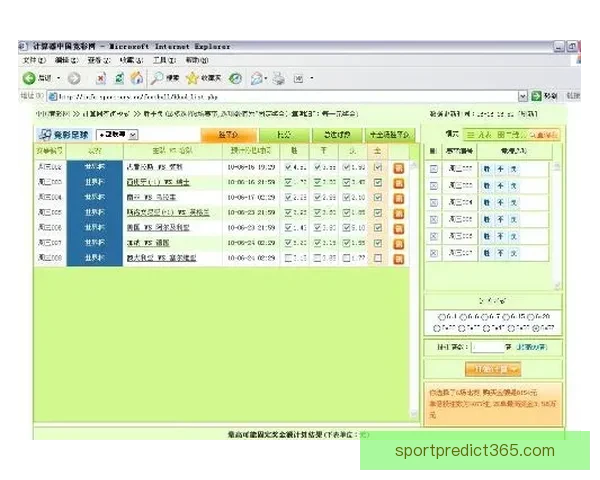Open the Mail envelope toolbar icon
The width and height of the screenshot is (600, 480).
tap(256, 78)
